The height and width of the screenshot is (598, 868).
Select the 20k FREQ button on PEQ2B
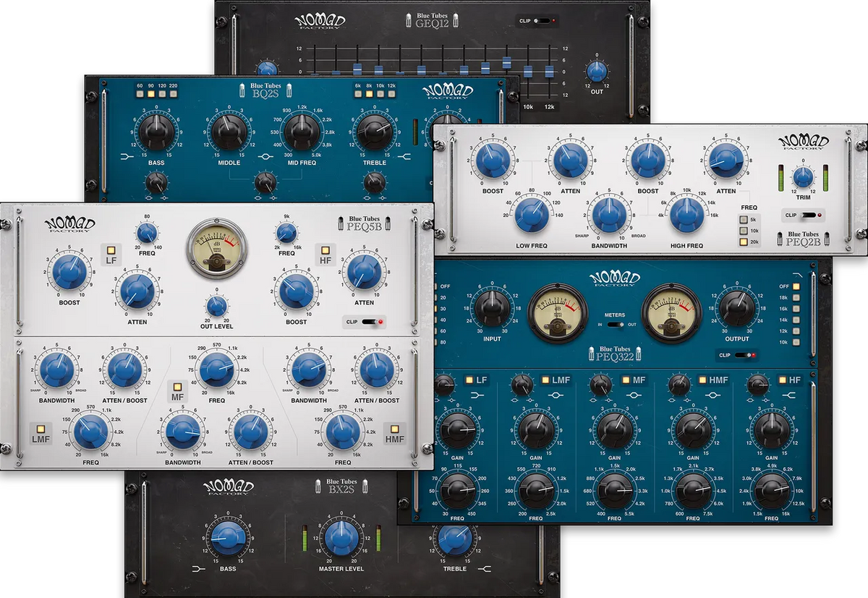click(742, 242)
